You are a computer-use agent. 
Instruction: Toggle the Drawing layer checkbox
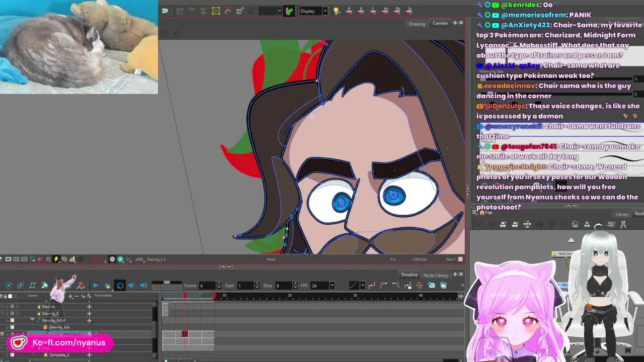[x=12, y=306]
